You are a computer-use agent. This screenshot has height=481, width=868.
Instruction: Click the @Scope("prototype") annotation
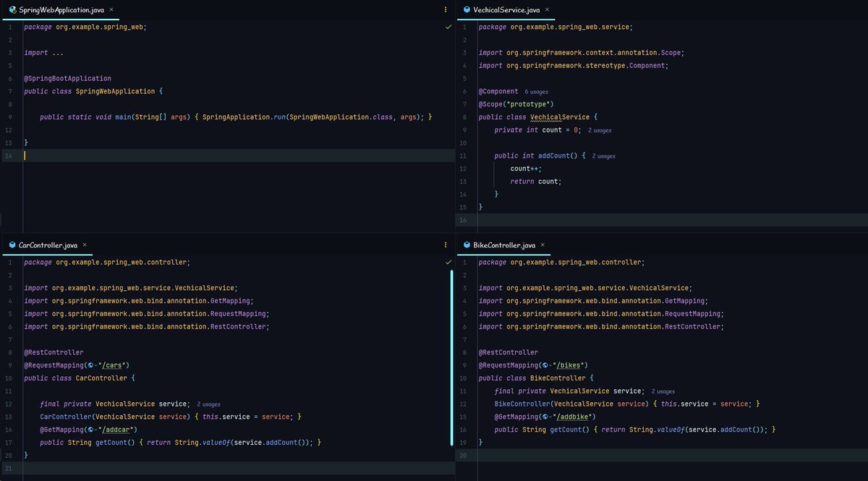[516, 104]
